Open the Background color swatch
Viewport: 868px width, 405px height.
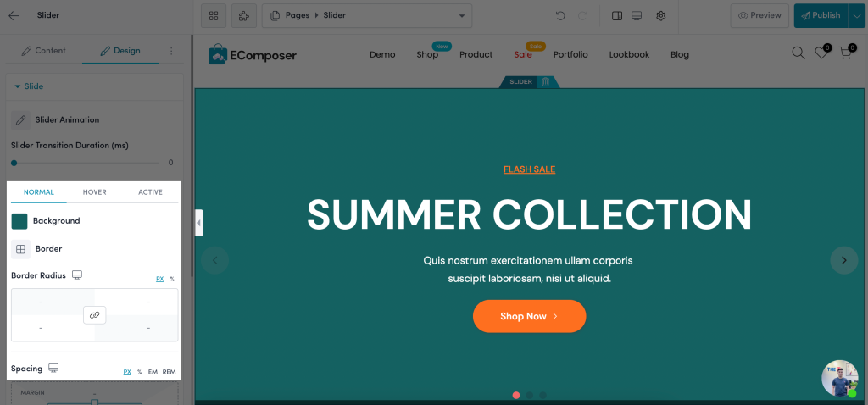pos(19,221)
